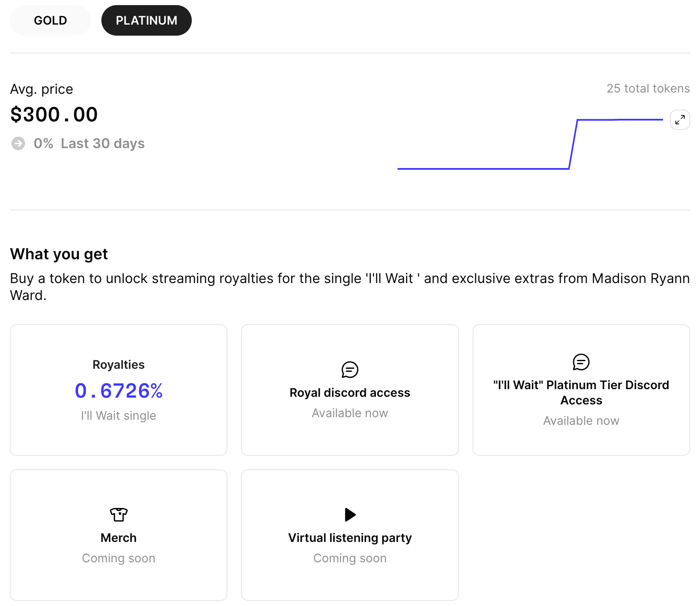Open the Royal discord access card
Screen dimensions: 700x606
349,390
